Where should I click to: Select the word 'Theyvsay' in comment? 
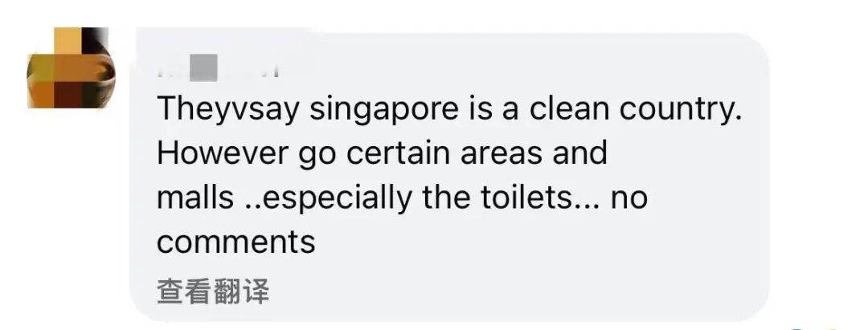click(x=228, y=111)
